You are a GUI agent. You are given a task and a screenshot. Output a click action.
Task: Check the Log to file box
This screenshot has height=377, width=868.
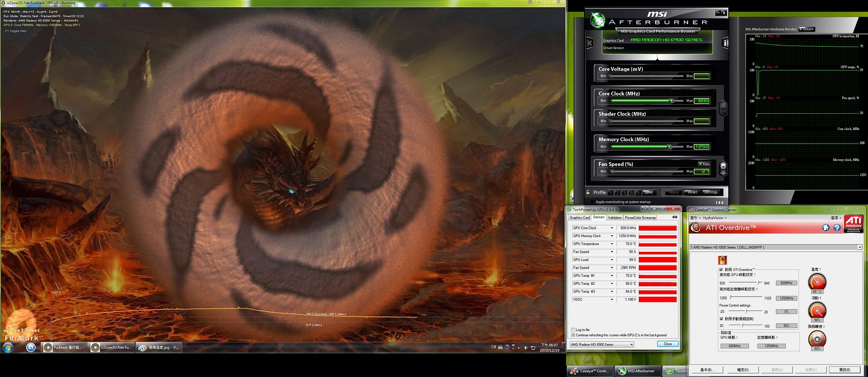click(573, 330)
